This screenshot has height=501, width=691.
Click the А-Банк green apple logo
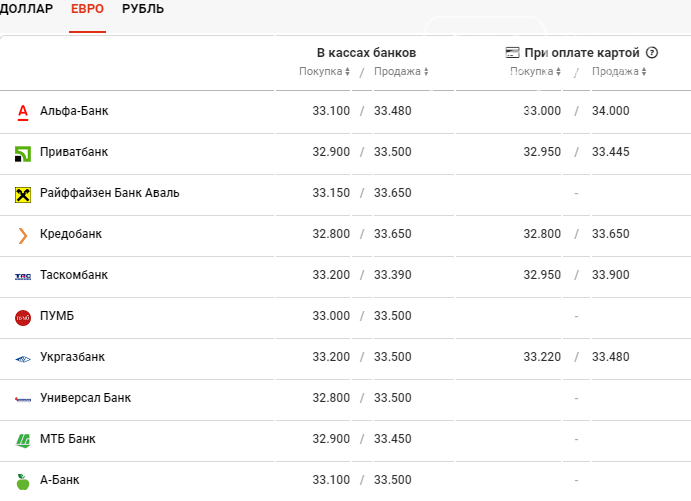23,482
